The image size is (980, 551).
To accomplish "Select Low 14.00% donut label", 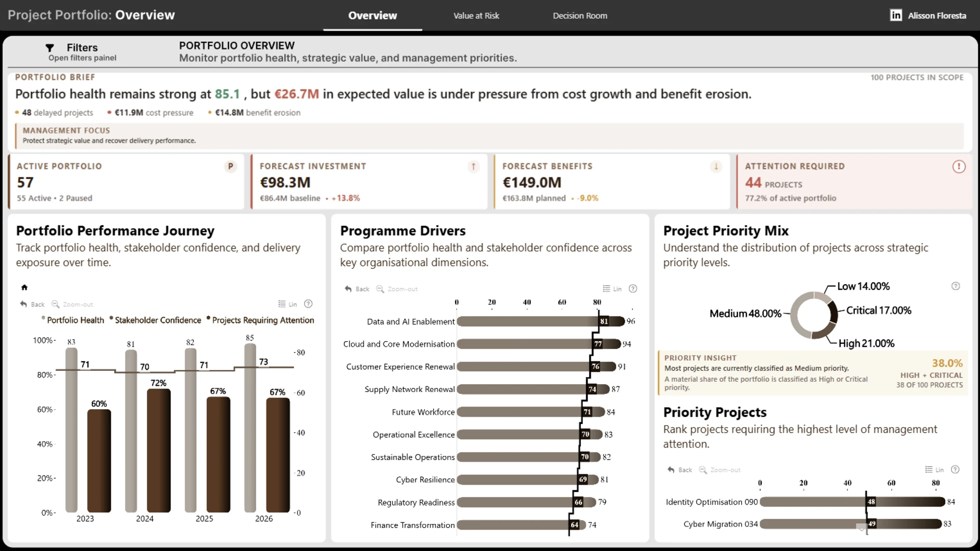I will tap(863, 286).
